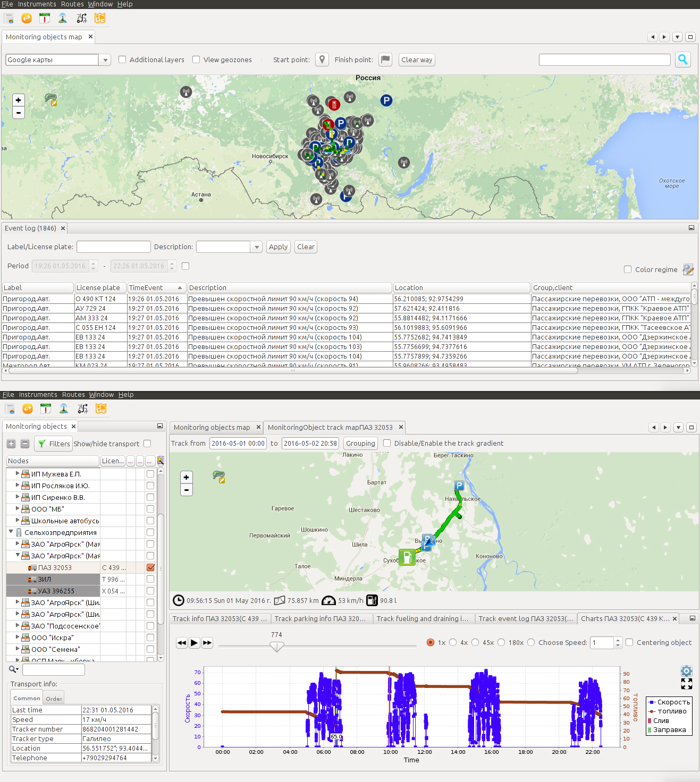This screenshot has height=782, width=700.
Task: Open the Order tab in Transport info
Action: click(54, 699)
